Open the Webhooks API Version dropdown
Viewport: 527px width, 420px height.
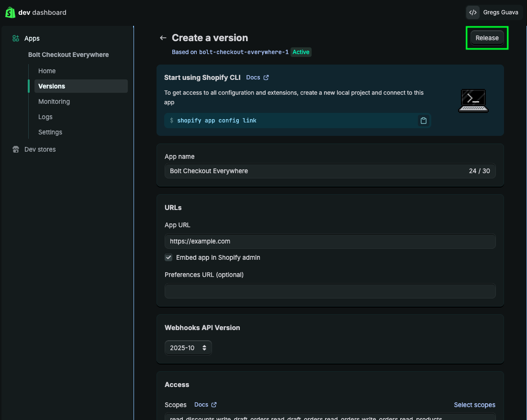click(x=188, y=348)
